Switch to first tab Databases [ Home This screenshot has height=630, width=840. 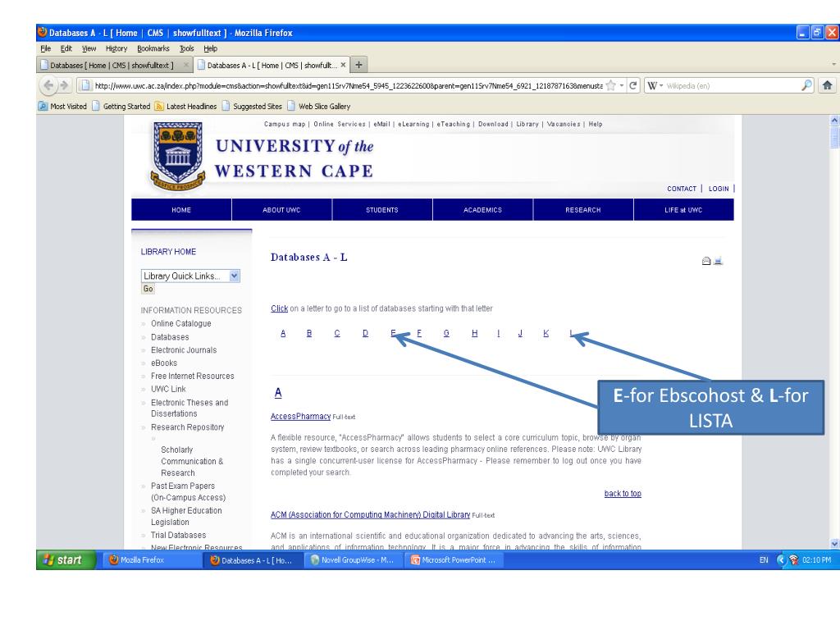114,66
